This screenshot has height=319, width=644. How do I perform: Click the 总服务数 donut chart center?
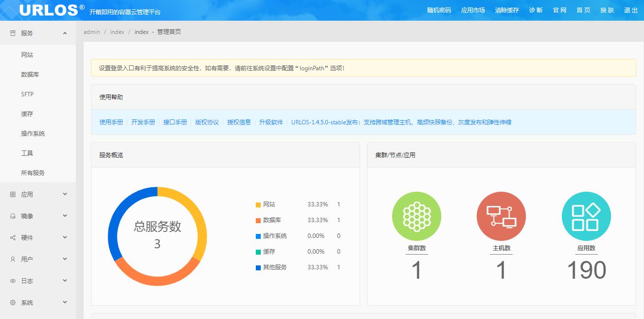(x=157, y=235)
